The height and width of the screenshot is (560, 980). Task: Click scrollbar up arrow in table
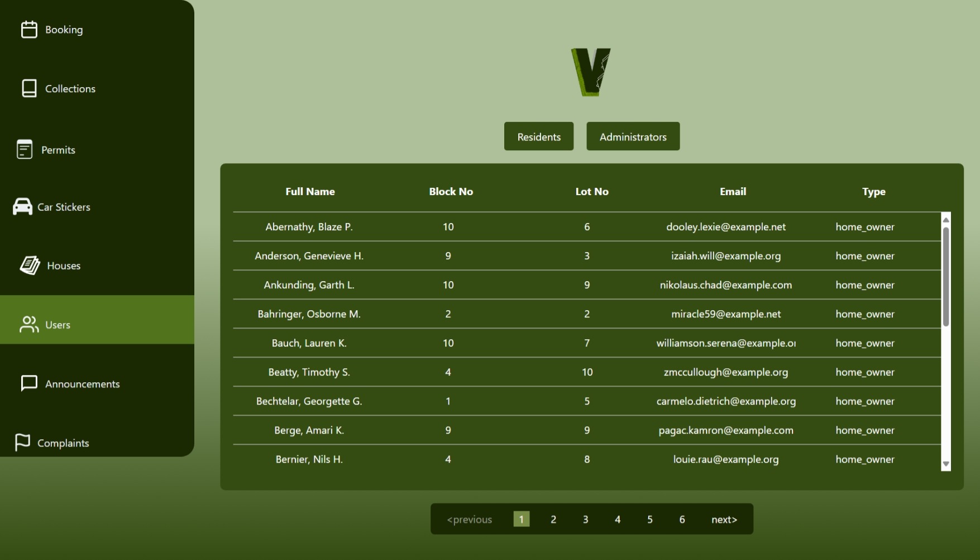(x=945, y=220)
